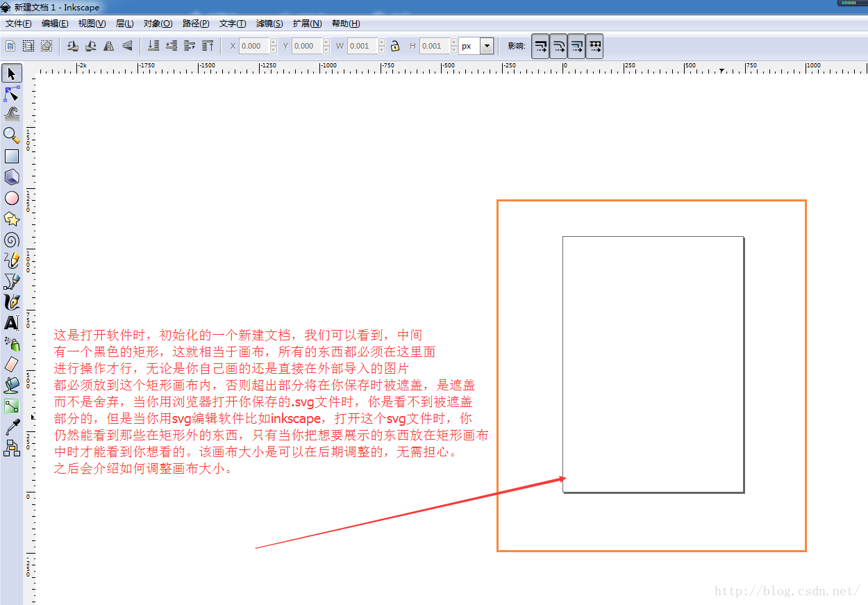
Task: Increase W value with up arrow
Action: point(382,42)
